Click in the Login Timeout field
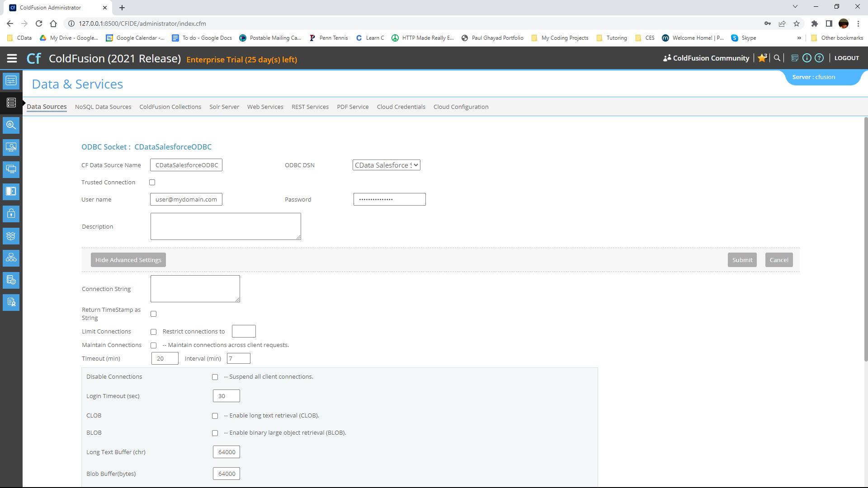 coord(226,396)
